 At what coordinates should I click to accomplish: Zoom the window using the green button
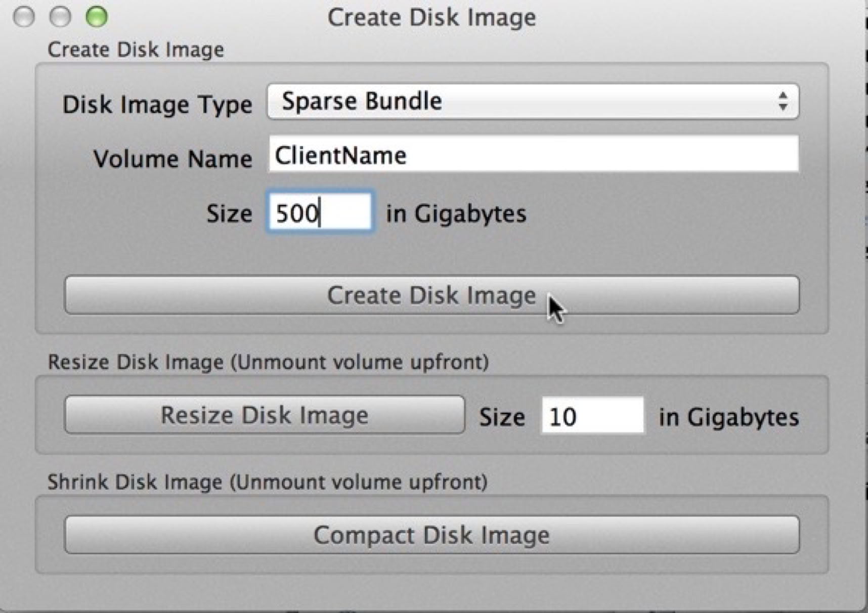click(97, 17)
